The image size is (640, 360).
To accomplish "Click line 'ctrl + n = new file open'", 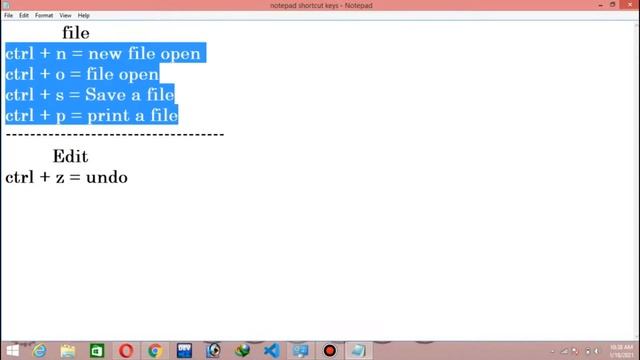I will point(103,53).
